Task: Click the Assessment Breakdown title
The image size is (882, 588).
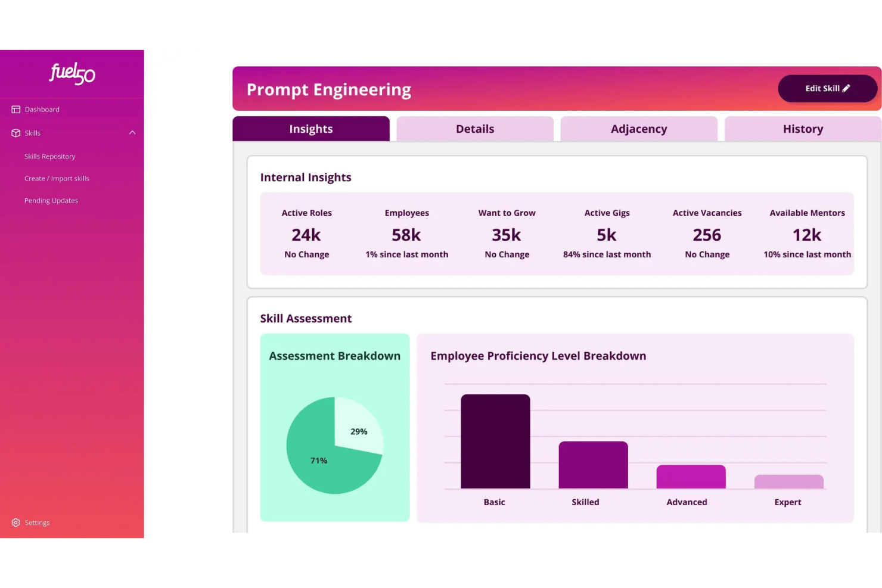Action: tap(335, 356)
